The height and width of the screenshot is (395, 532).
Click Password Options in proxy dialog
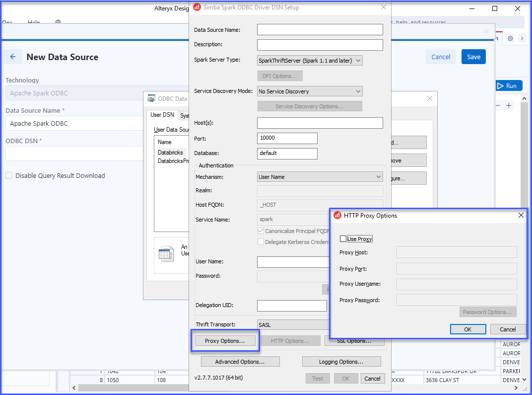click(487, 312)
